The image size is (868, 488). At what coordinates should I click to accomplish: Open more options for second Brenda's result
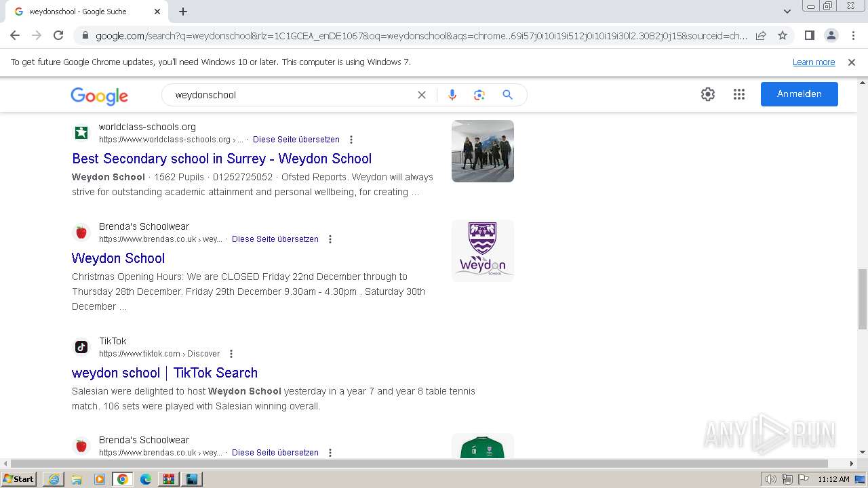click(330, 453)
